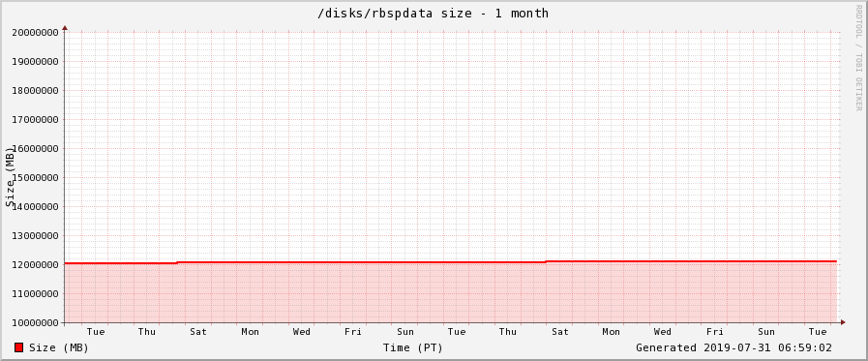Click the red Size (MB) legend swatch

(x=18, y=347)
